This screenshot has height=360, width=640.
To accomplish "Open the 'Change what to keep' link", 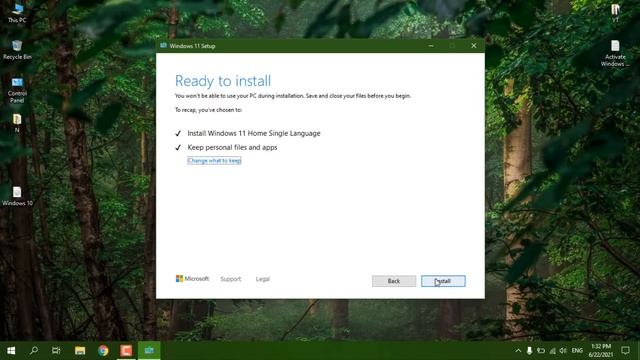I will pos(214,161).
